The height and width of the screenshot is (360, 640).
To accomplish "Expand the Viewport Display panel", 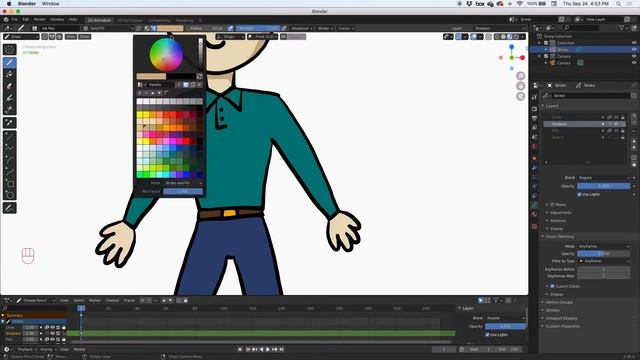I will pos(561,318).
